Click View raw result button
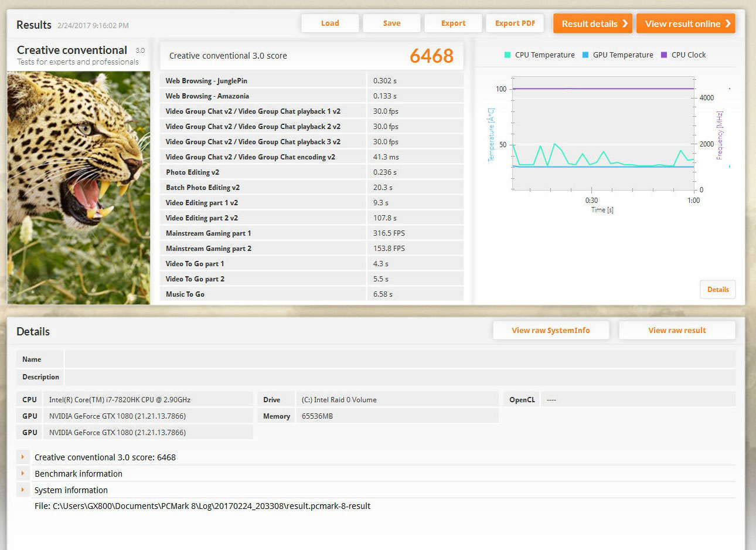 pyautogui.click(x=677, y=330)
